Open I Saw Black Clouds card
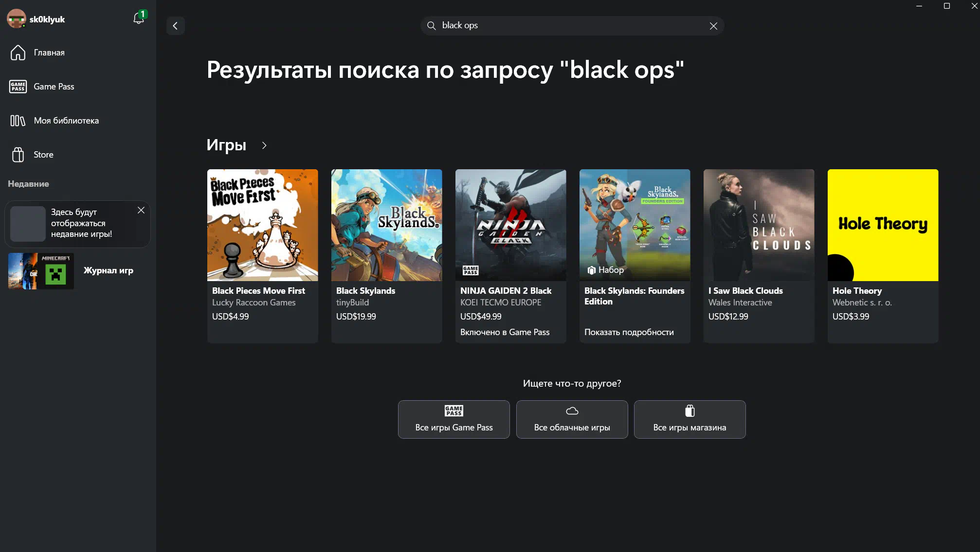The width and height of the screenshot is (980, 552). tap(759, 256)
